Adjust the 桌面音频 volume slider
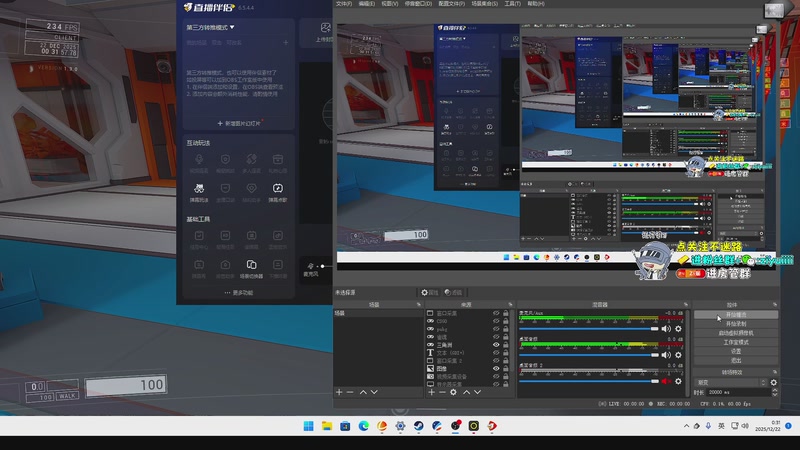 point(589,355)
